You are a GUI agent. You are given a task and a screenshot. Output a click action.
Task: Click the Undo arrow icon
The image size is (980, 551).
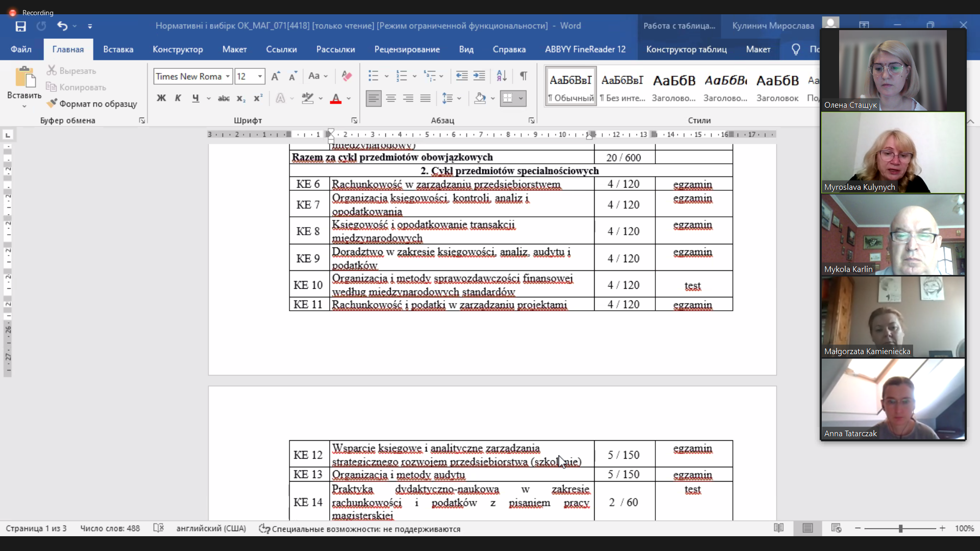[x=62, y=26]
